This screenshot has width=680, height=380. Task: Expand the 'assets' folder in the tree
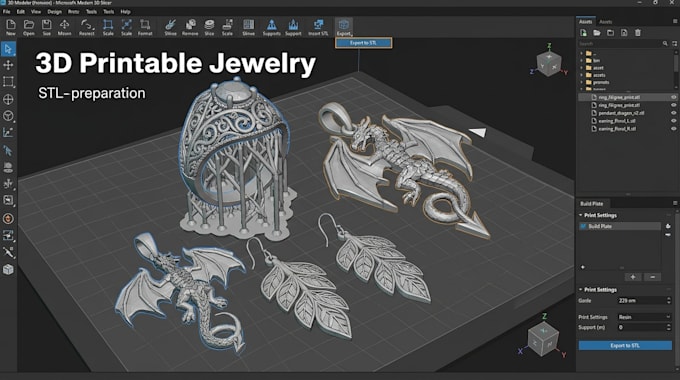(582, 75)
